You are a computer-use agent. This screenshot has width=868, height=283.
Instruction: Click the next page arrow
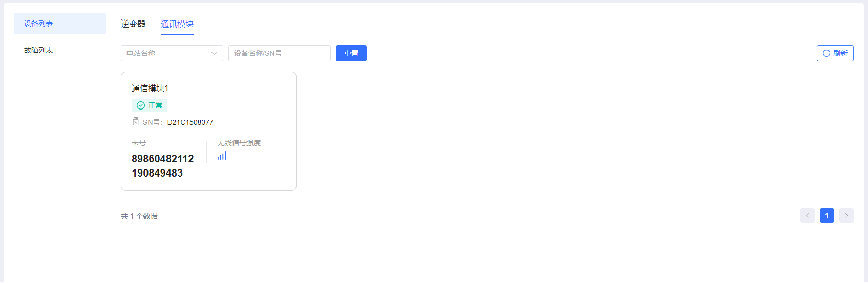(846, 215)
